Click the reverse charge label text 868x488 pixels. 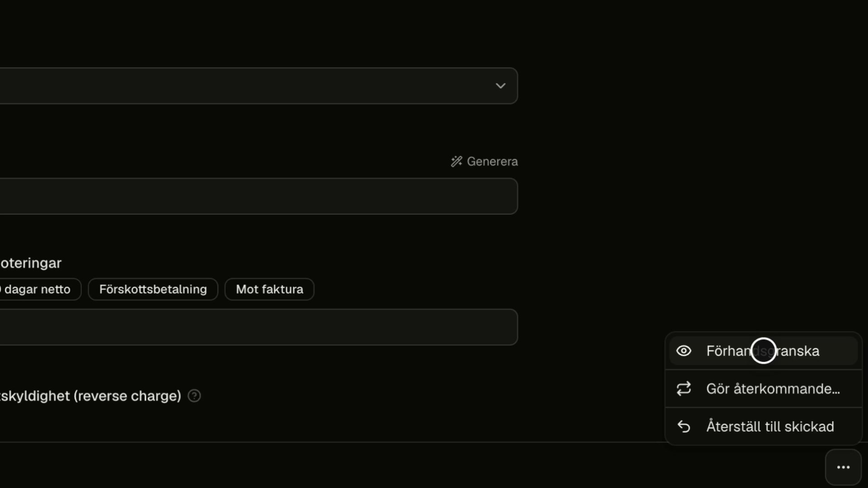tap(90, 396)
